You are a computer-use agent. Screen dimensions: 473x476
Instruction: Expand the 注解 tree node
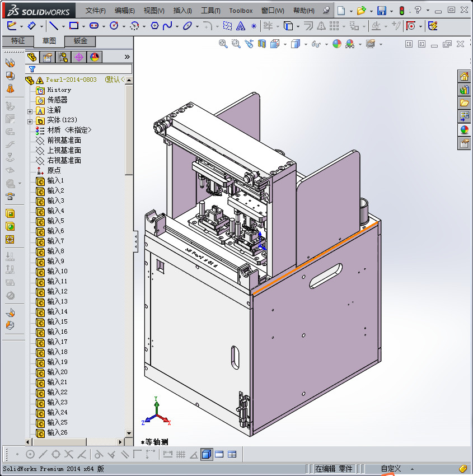30,111
